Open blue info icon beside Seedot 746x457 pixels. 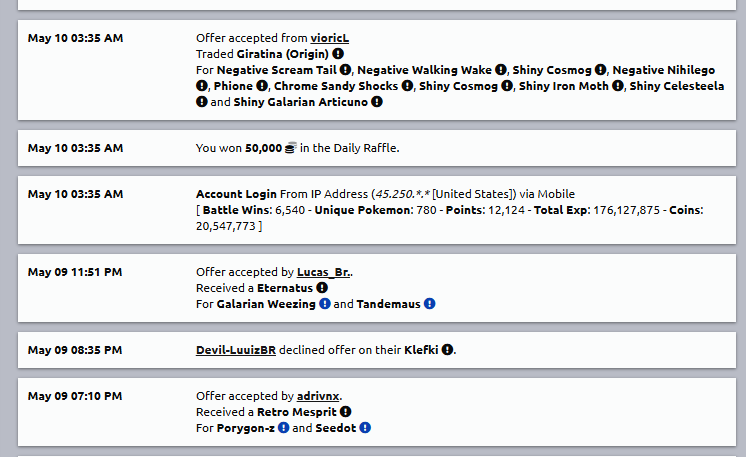coord(365,428)
